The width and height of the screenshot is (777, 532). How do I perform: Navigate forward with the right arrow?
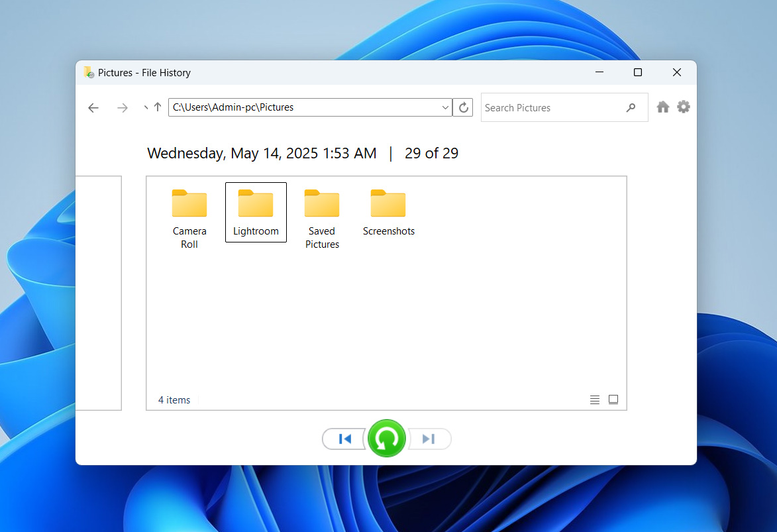click(123, 108)
